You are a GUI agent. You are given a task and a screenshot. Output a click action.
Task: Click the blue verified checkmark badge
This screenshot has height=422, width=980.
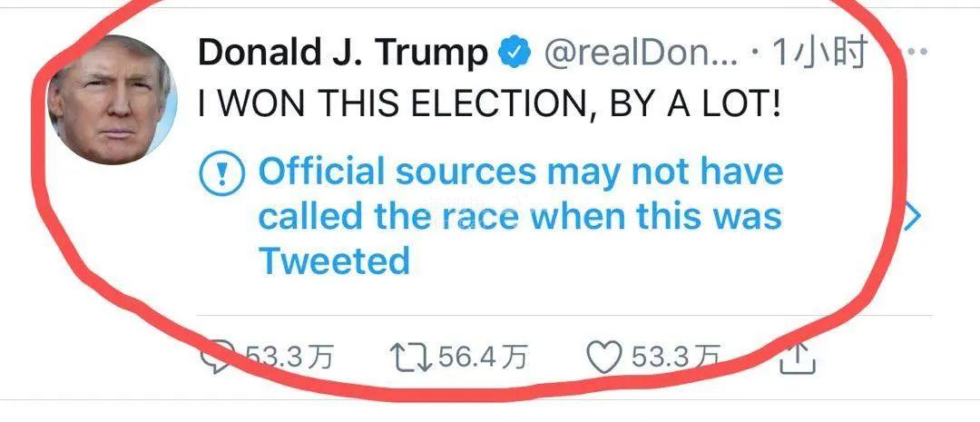(x=514, y=53)
